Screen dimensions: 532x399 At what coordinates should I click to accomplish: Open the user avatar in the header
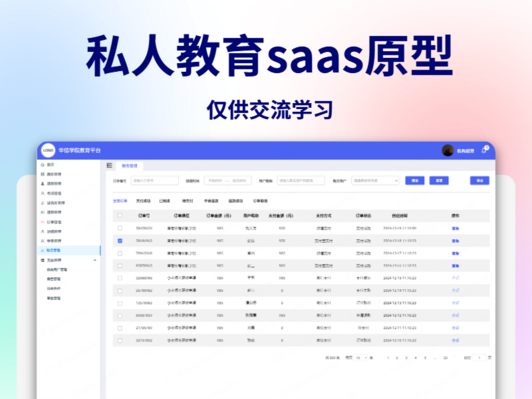[x=448, y=150]
